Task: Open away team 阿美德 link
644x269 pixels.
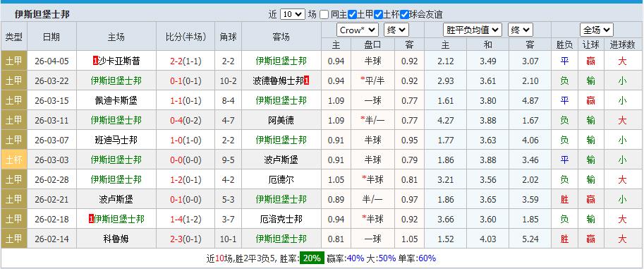Action: pyautogui.click(x=281, y=121)
